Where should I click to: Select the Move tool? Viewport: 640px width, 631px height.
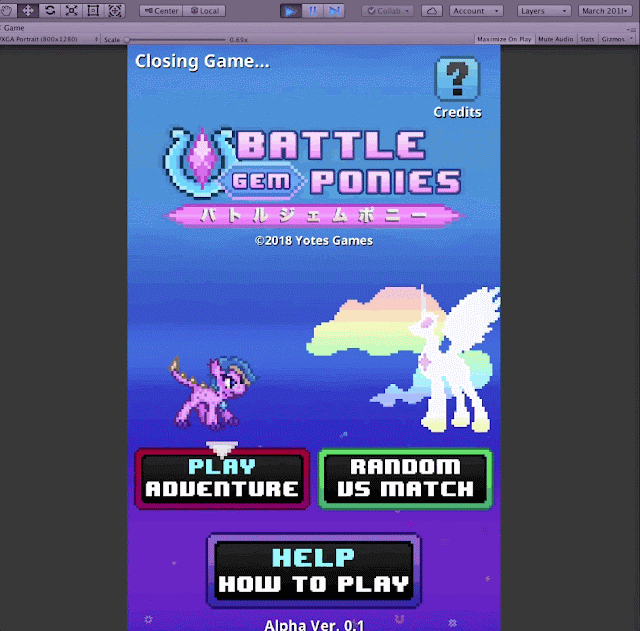pyautogui.click(x=28, y=11)
